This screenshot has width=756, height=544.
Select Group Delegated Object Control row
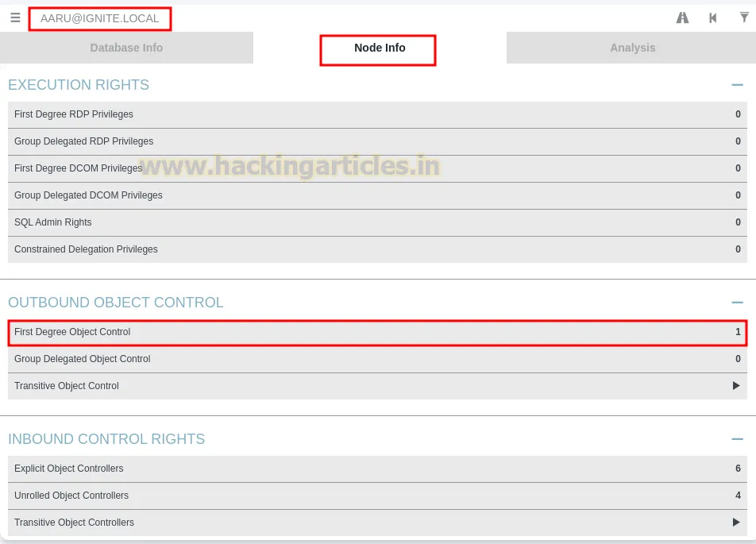[377, 359]
